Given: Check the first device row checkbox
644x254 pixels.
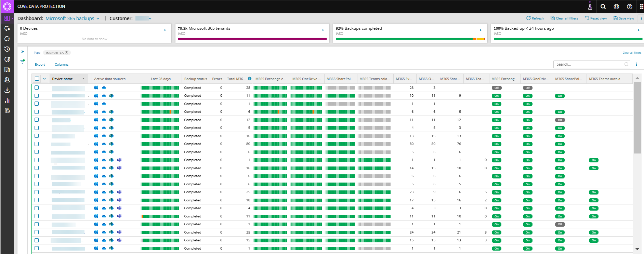Looking at the screenshot, I should click(37, 88).
